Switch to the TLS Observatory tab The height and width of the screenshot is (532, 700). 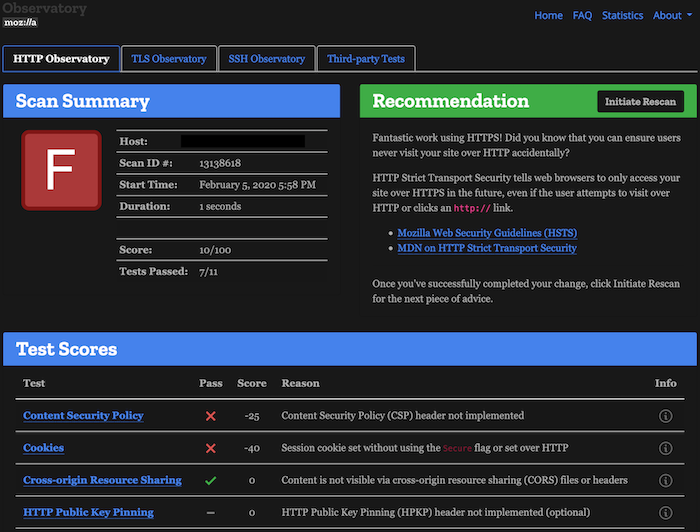169,58
